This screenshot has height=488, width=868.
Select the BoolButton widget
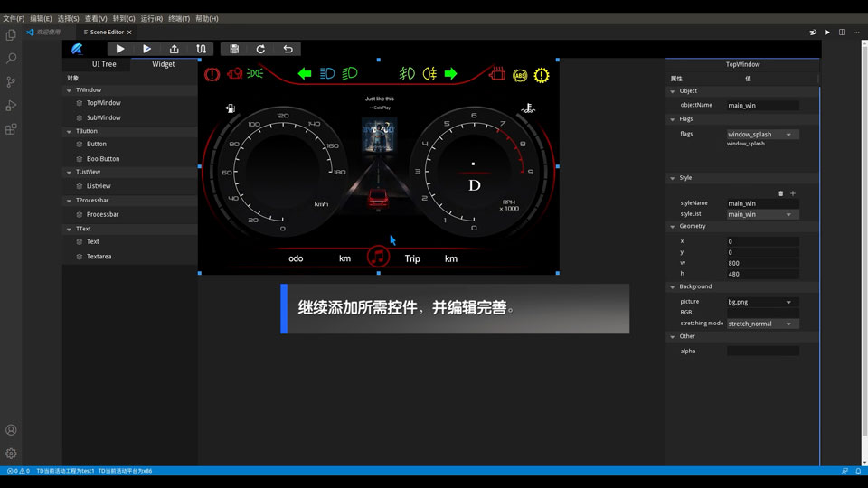[x=102, y=159]
